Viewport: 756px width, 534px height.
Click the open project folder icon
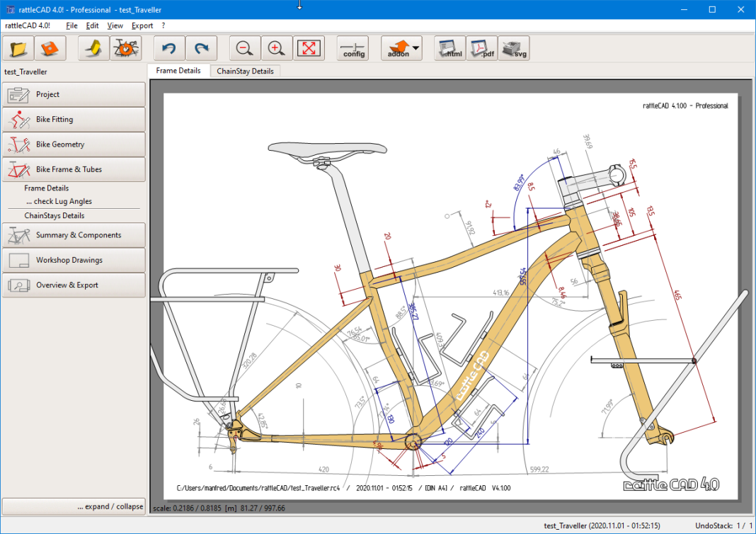(18, 48)
